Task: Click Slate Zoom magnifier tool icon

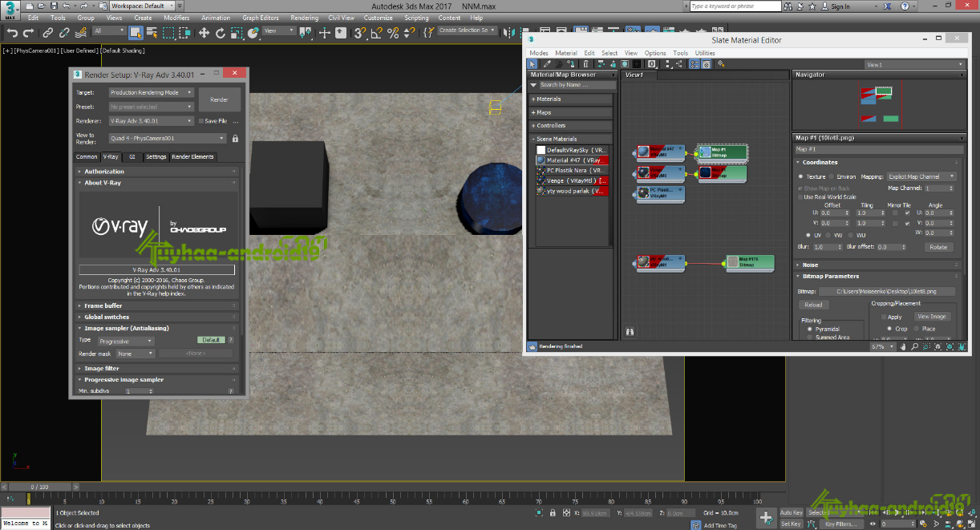Action: coord(915,346)
